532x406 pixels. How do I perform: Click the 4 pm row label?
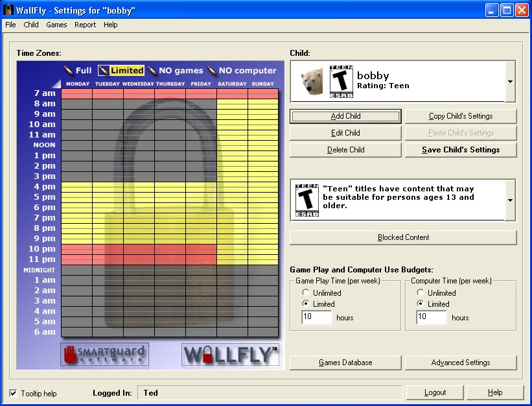coord(45,187)
